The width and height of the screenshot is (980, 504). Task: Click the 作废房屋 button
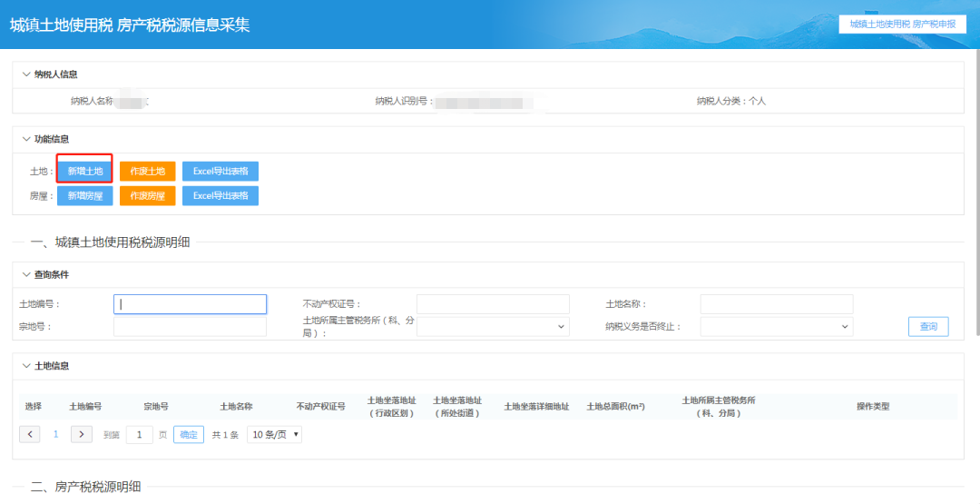(148, 196)
